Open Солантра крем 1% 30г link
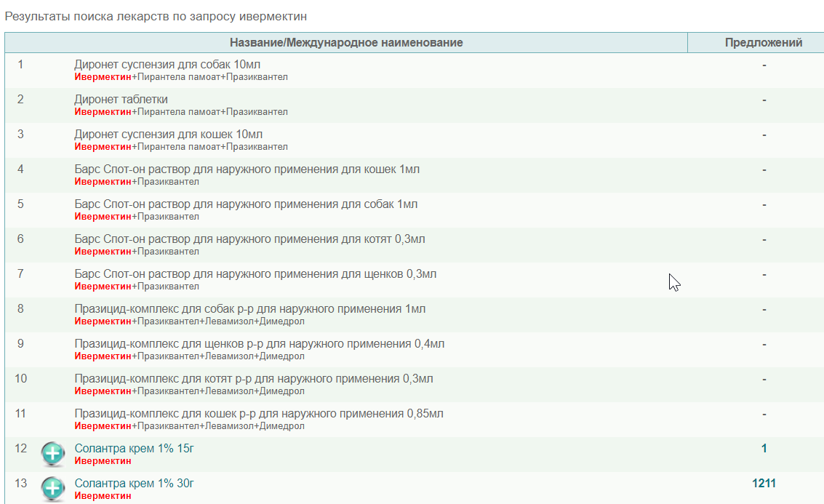Image resolution: width=824 pixels, height=504 pixels. pos(135,484)
